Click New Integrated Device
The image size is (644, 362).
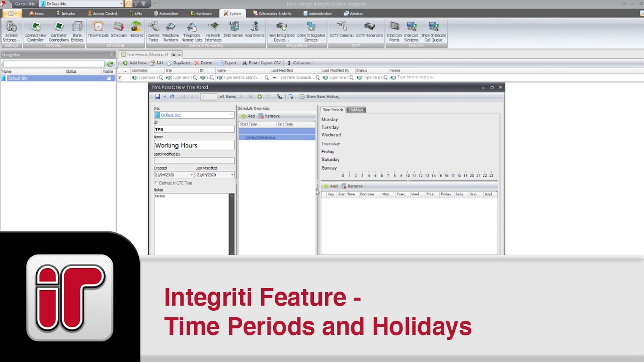pyautogui.click(x=281, y=31)
